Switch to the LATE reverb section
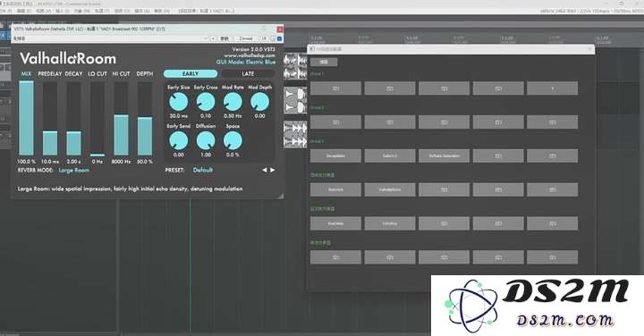Screen dimensions: 644x336 point(248,74)
